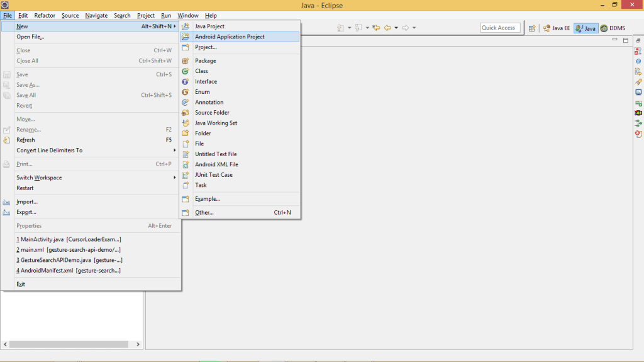Open the Forward history dropdown arrow
The height and width of the screenshot is (362, 644).
414,28
